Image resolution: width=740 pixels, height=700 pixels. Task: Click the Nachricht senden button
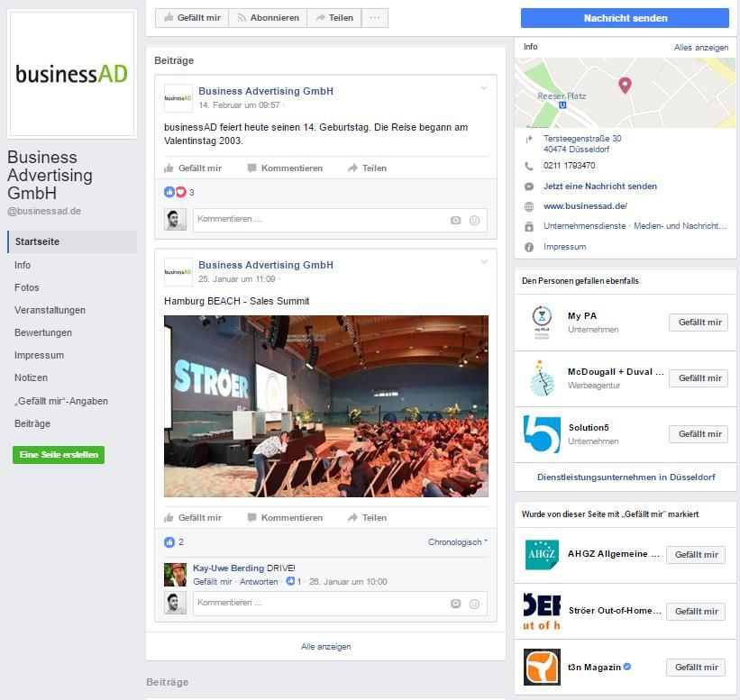click(x=625, y=18)
